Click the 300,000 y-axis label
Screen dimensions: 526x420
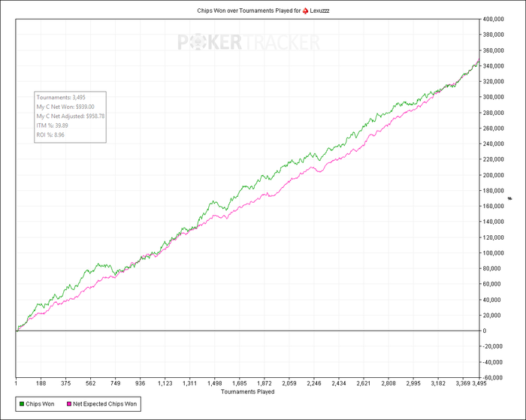(x=493, y=97)
